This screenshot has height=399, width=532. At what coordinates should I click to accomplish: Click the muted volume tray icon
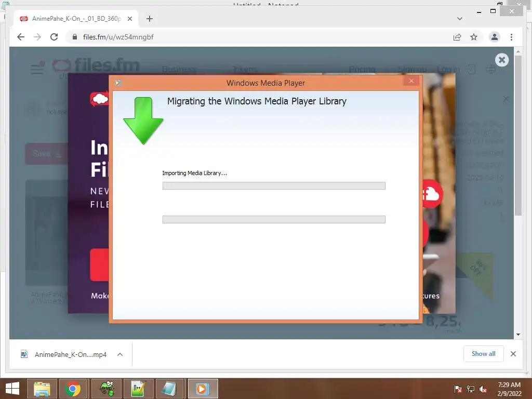click(x=483, y=389)
